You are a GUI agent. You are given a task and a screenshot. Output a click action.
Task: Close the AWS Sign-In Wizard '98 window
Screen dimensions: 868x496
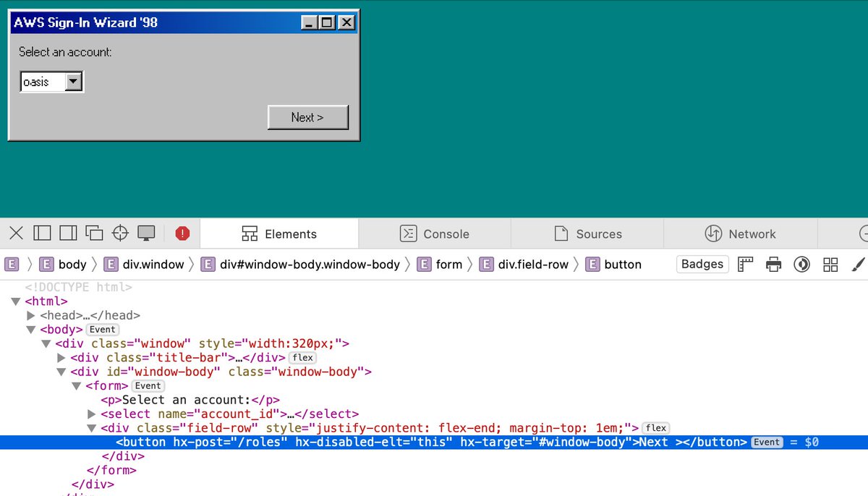point(346,23)
